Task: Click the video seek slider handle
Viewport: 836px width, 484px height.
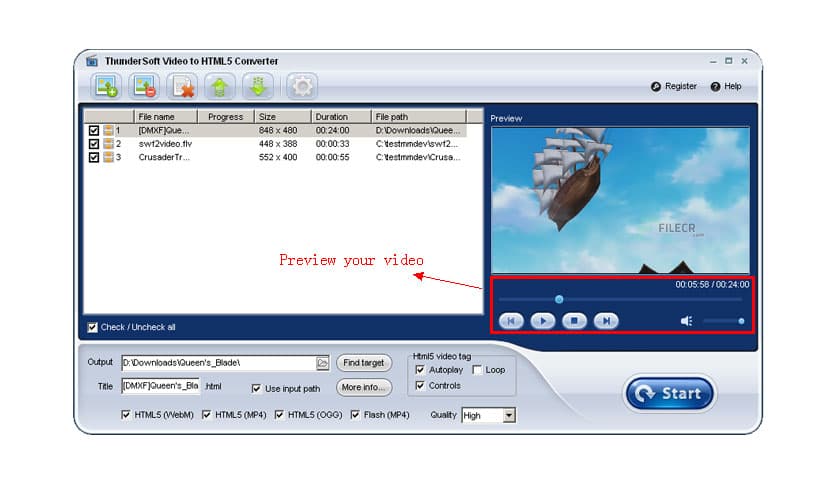Action: point(559,300)
